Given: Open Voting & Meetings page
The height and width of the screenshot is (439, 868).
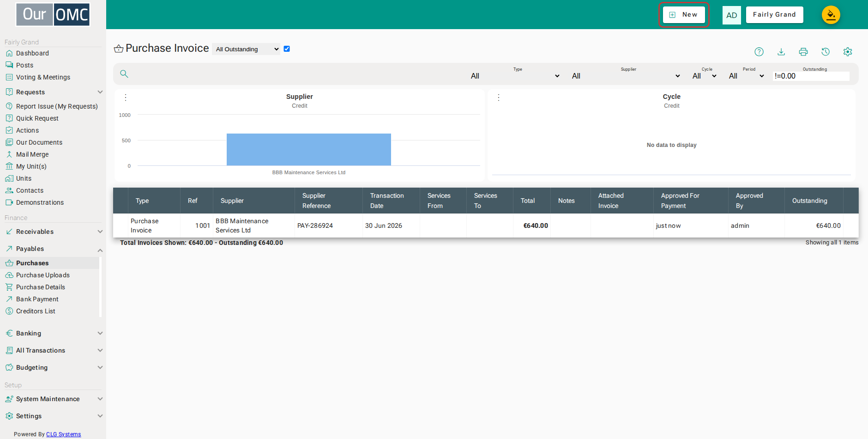Looking at the screenshot, I should (x=43, y=77).
